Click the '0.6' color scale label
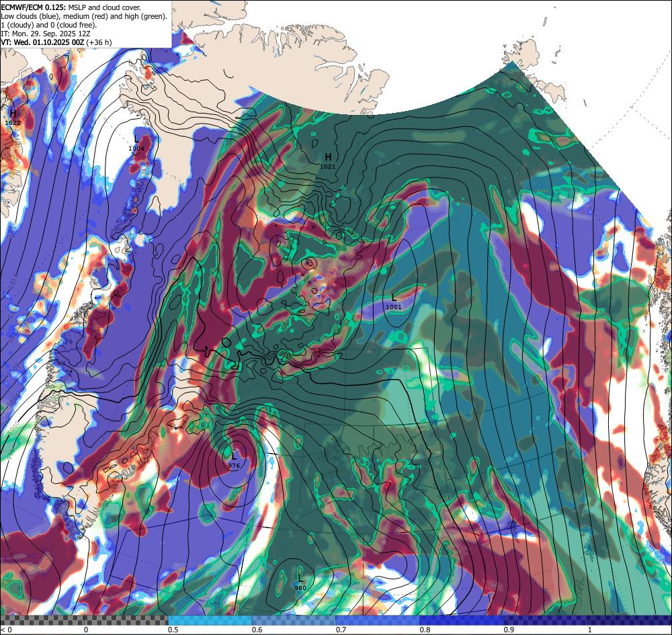This screenshot has height=635, width=672. (257, 630)
